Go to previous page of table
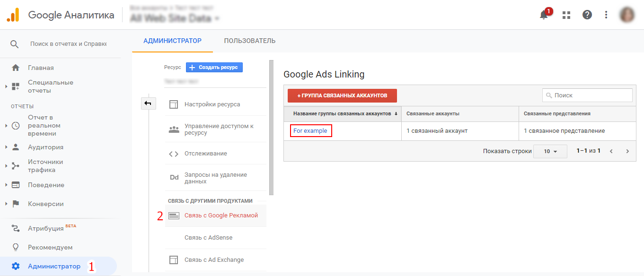 tap(611, 151)
